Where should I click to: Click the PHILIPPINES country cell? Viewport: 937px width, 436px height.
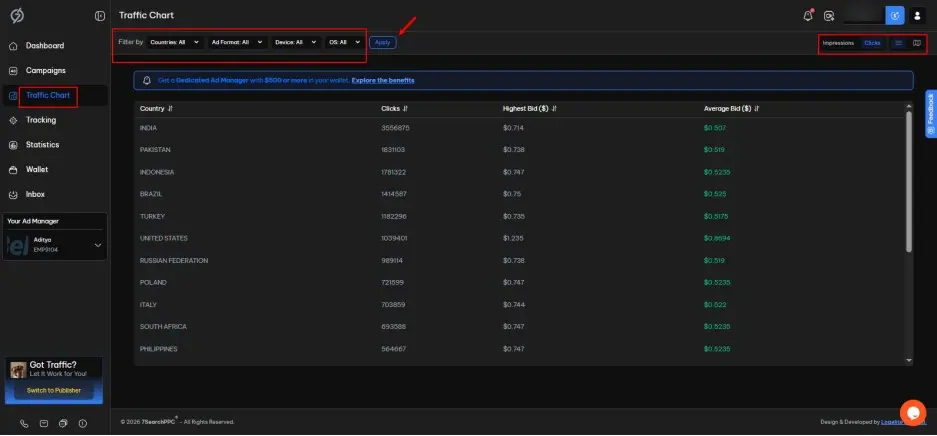[x=158, y=349]
